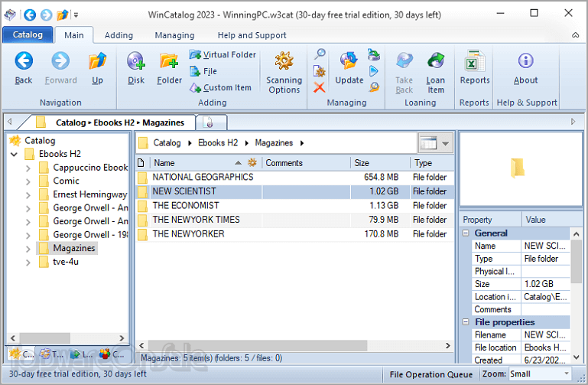Click the red X delete icon
The image size is (588, 385).
pyautogui.click(x=320, y=87)
